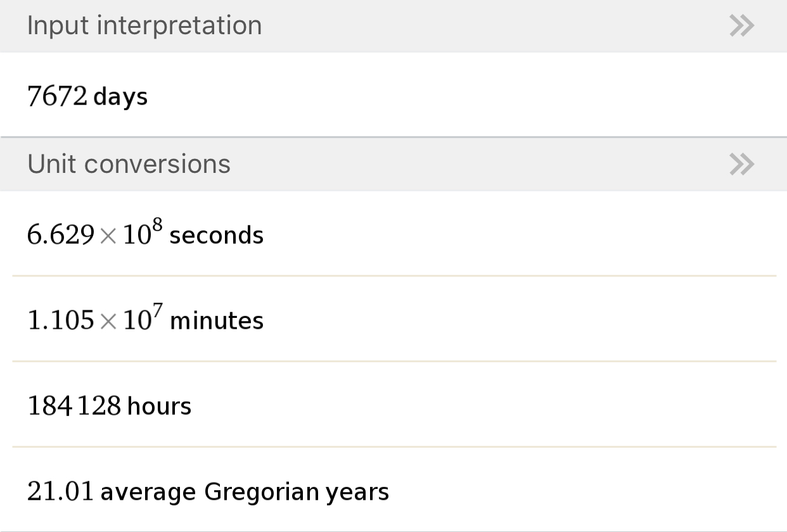Click the word 'Gregorian'
This screenshot has width=787, height=532.
click(261, 492)
